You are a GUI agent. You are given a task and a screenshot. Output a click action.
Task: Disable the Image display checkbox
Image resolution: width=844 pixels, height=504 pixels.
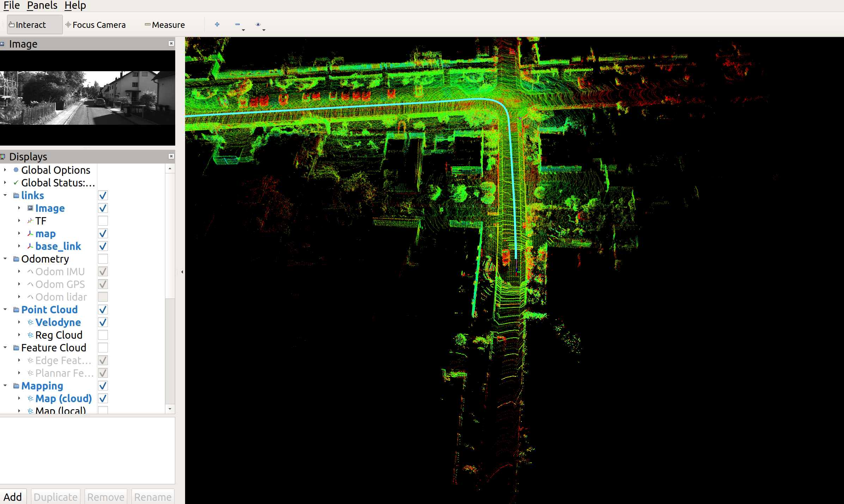coord(103,208)
